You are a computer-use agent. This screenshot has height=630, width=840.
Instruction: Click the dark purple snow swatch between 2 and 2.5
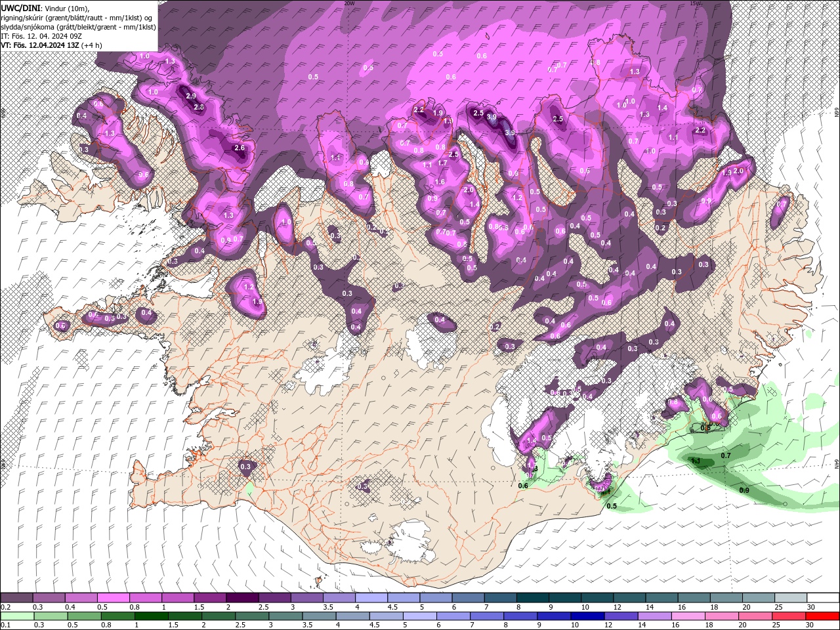[242, 598]
